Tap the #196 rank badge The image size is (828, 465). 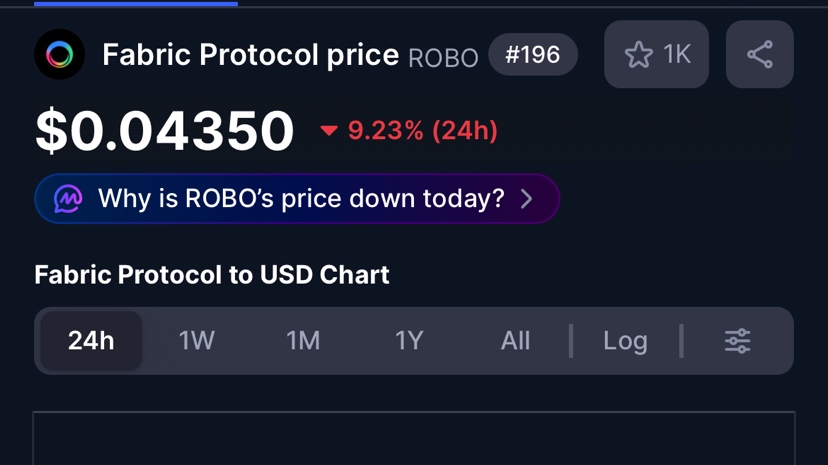point(532,54)
